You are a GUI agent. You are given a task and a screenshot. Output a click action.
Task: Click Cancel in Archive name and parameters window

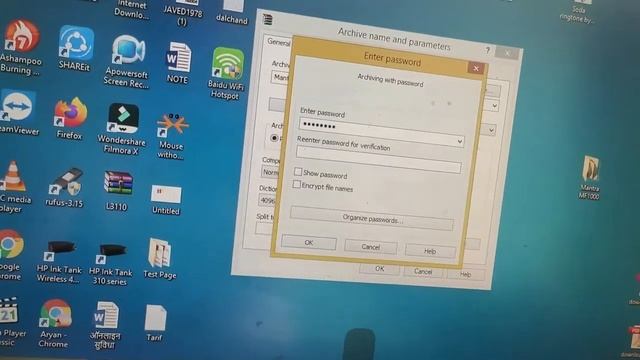point(423,271)
